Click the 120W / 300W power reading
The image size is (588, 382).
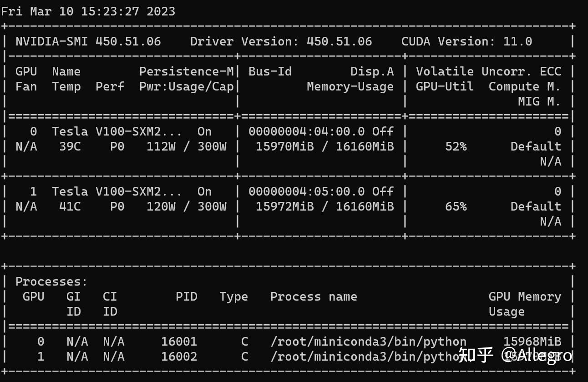[x=186, y=206]
